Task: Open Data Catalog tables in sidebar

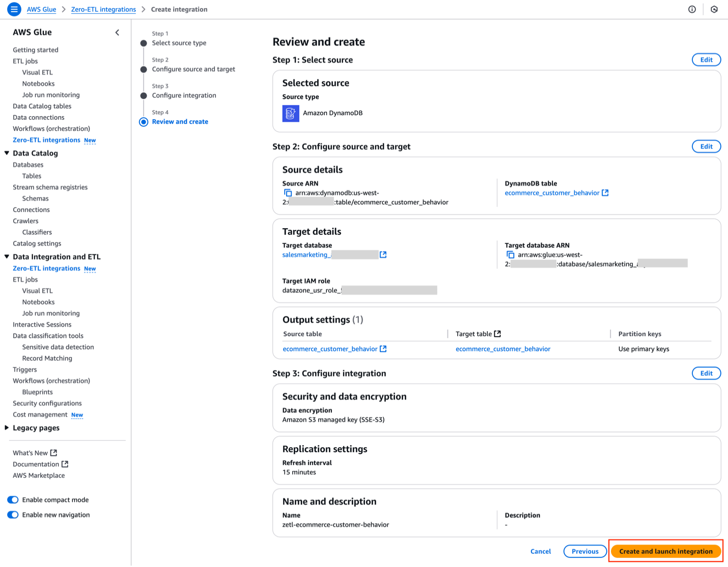Action: pos(42,106)
